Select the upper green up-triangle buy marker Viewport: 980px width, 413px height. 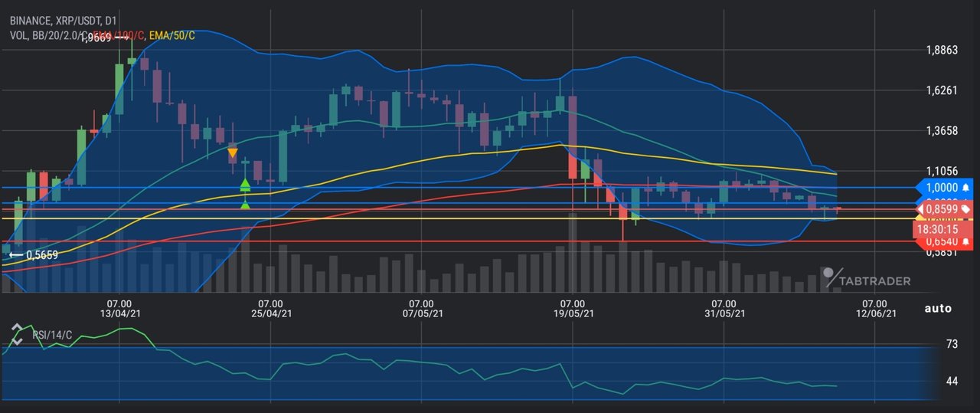tap(245, 185)
